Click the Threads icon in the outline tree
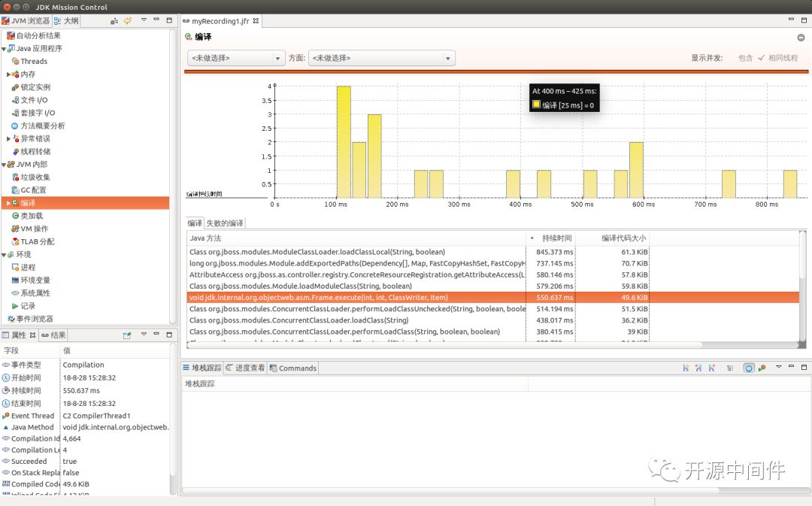The image size is (812, 506). point(16,61)
